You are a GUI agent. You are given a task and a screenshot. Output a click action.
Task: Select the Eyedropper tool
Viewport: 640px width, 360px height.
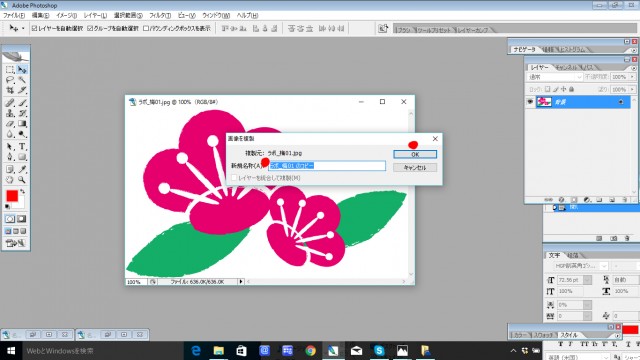[22, 169]
